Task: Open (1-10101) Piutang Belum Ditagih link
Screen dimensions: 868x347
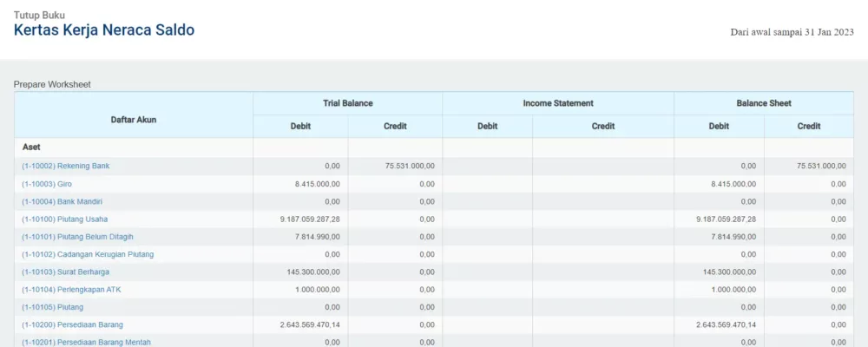Action: point(77,237)
